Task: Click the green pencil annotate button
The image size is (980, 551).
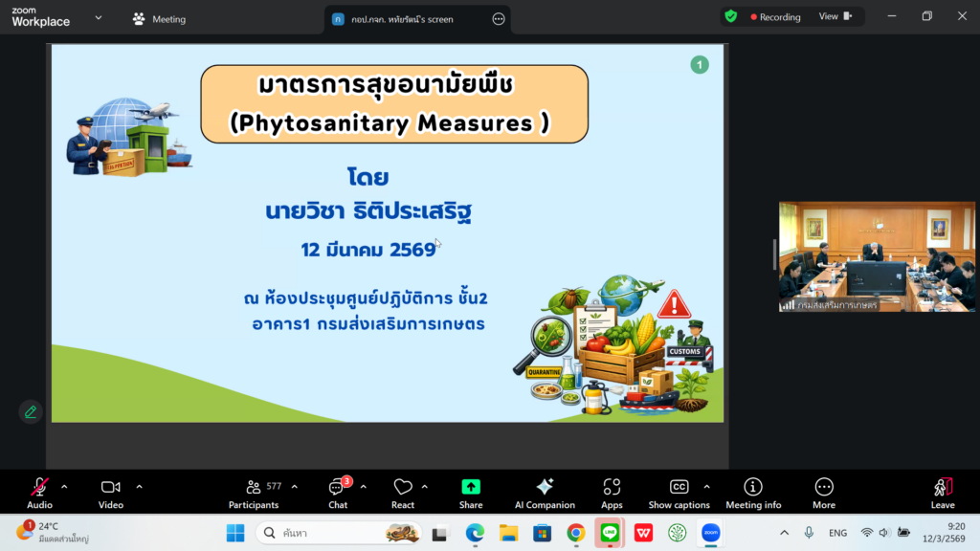Action: click(31, 411)
